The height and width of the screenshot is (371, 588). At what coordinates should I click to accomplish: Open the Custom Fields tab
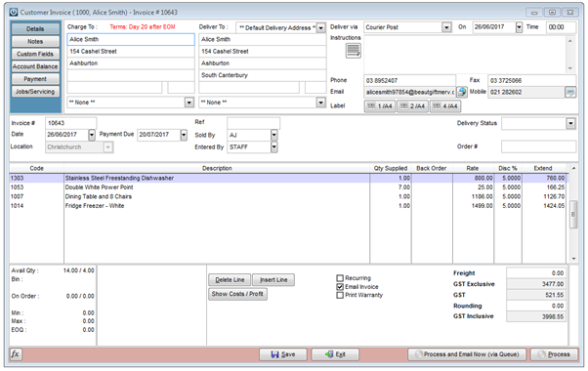pyautogui.click(x=35, y=54)
